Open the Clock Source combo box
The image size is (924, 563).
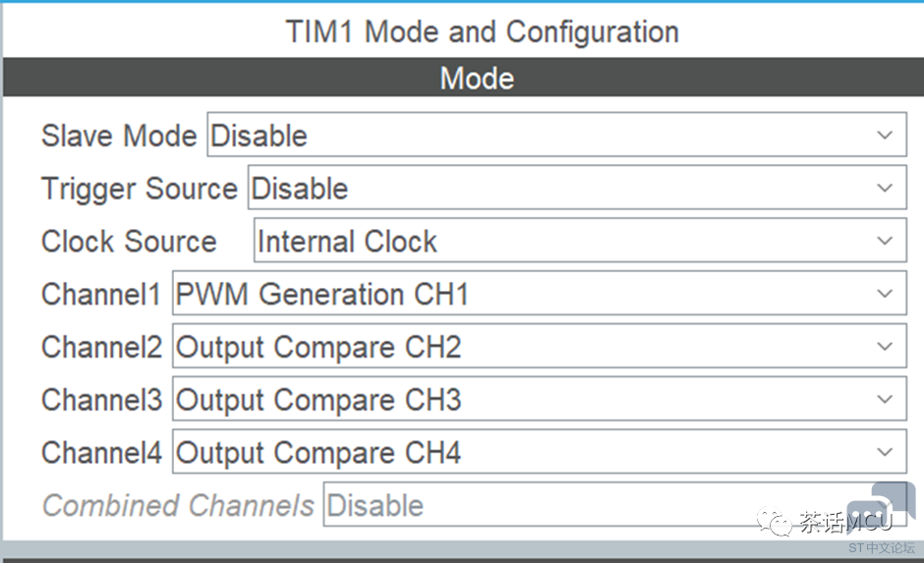coord(580,241)
